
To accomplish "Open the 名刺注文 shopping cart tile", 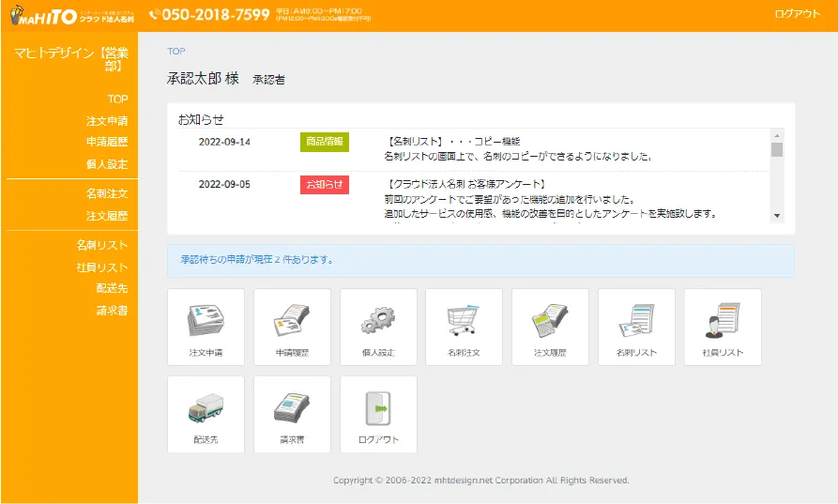I will point(464,328).
